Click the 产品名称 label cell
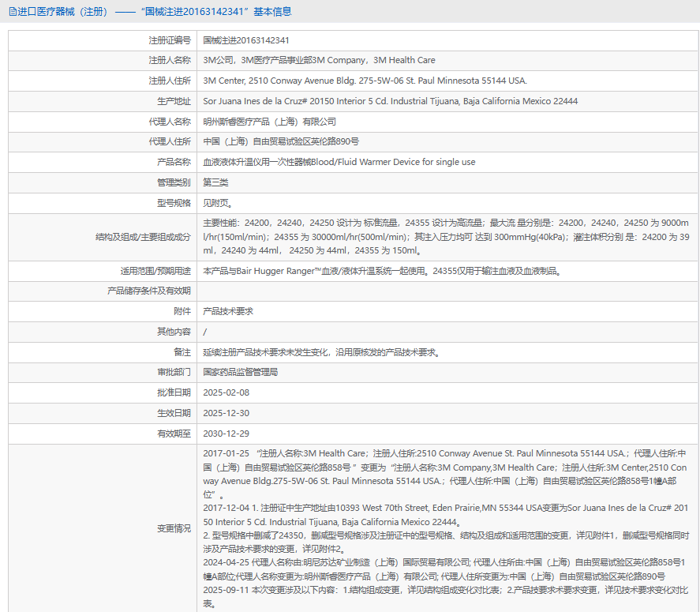The width and height of the screenshot is (700, 612). pos(103,162)
